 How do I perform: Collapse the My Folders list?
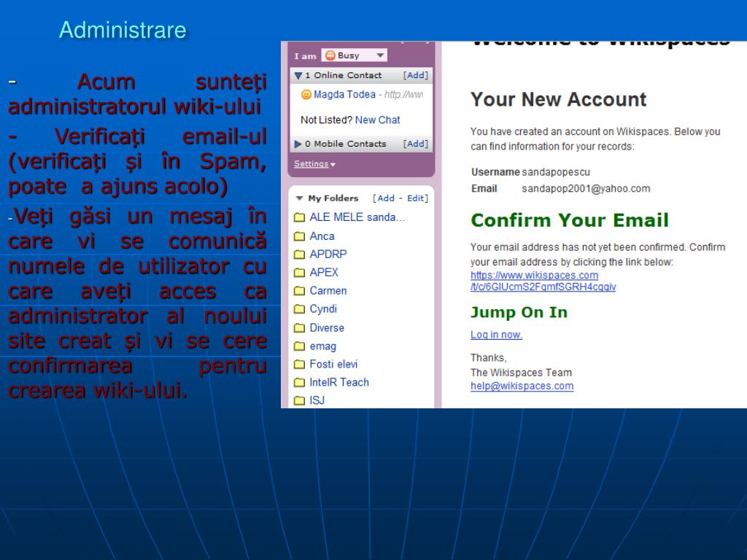[x=299, y=198]
